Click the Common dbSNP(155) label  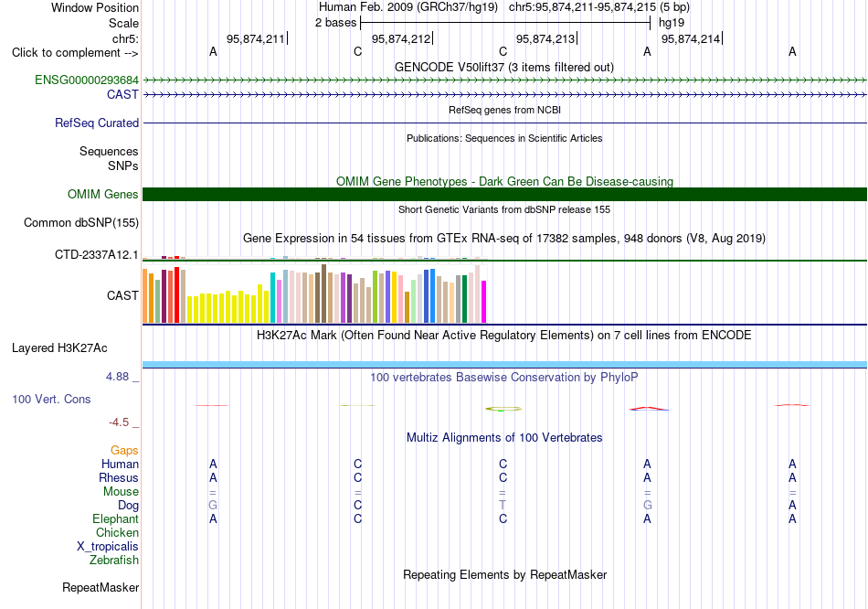[80, 223]
